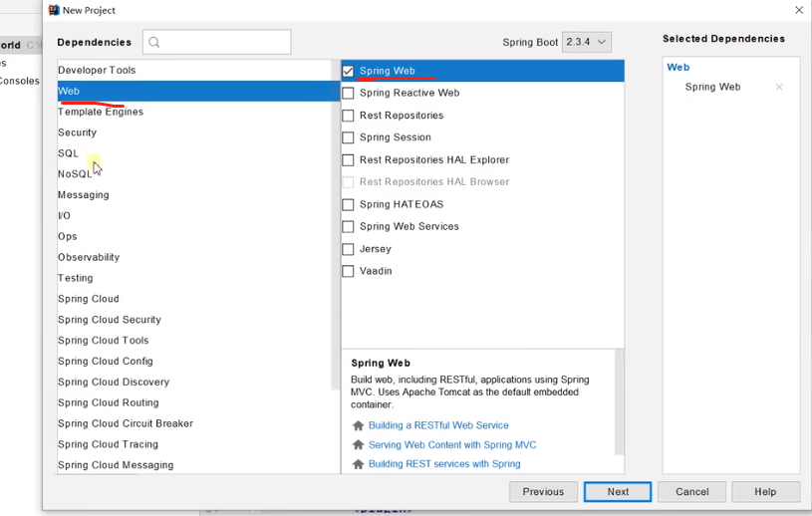Check the Spring Session dependency

[348, 137]
